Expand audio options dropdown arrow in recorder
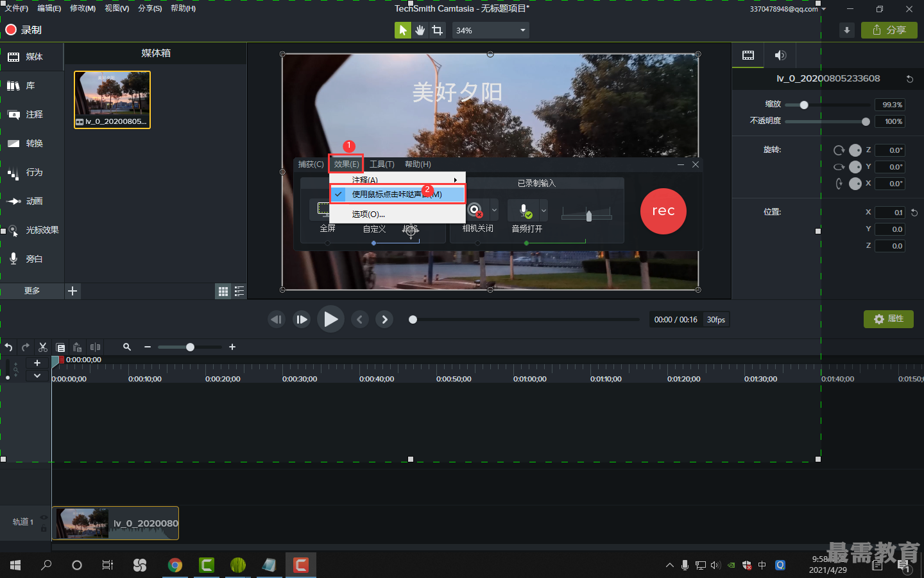 543,210
